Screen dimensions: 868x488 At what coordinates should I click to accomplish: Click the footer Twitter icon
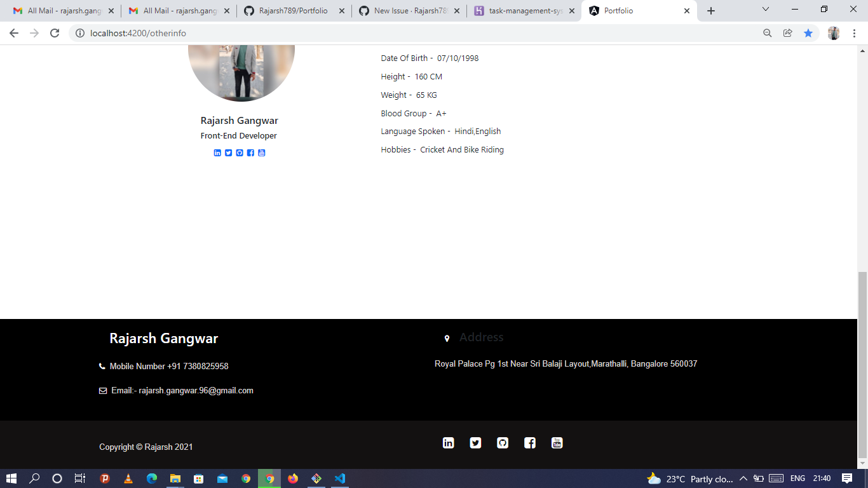pyautogui.click(x=475, y=443)
